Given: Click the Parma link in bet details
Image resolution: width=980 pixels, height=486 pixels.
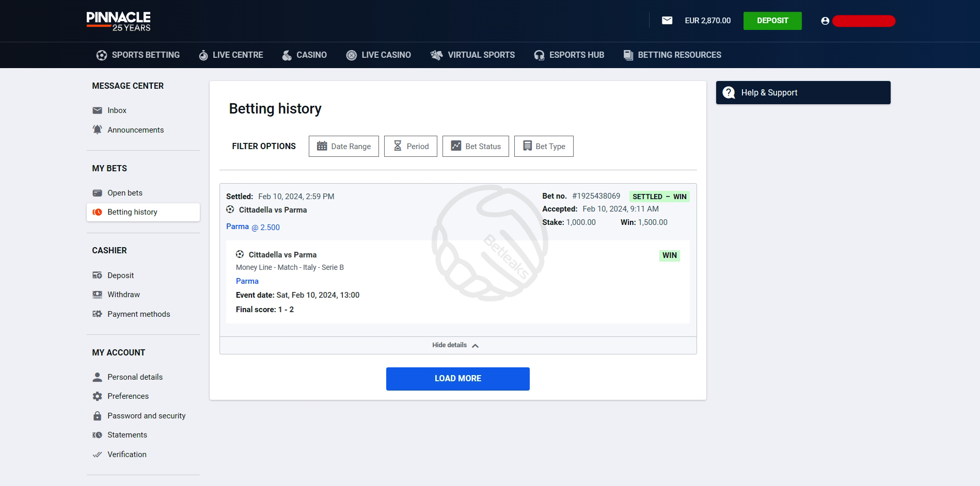Looking at the screenshot, I should click(x=247, y=281).
